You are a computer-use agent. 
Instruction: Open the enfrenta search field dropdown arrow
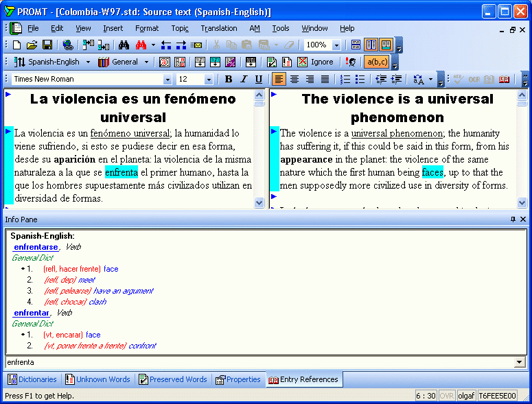pos(519,362)
